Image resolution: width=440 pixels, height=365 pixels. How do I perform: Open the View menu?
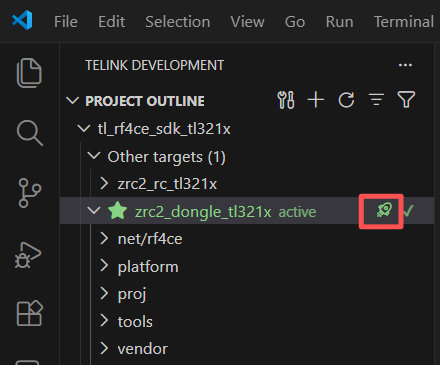247,22
